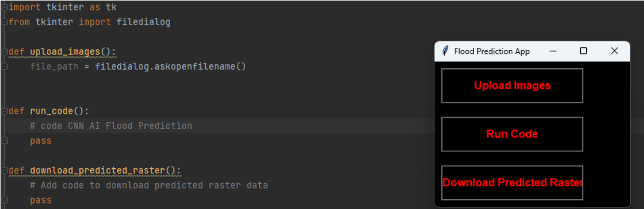Collapse the def run_code function fold
This screenshot has height=209, width=644.
coord(4,111)
